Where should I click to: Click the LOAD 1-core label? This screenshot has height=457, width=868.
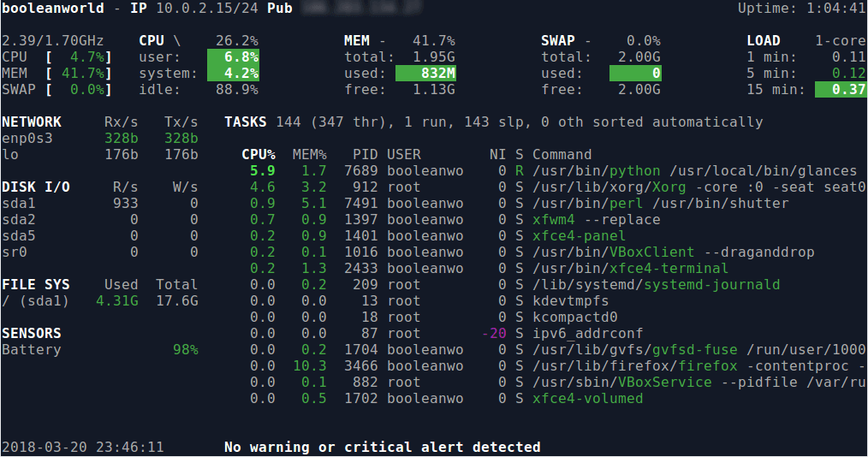(x=840, y=41)
